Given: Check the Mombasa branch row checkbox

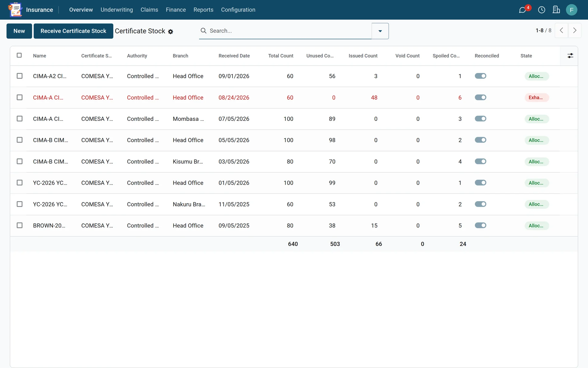Looking at the screenshot, I should (x=20, y=118).
